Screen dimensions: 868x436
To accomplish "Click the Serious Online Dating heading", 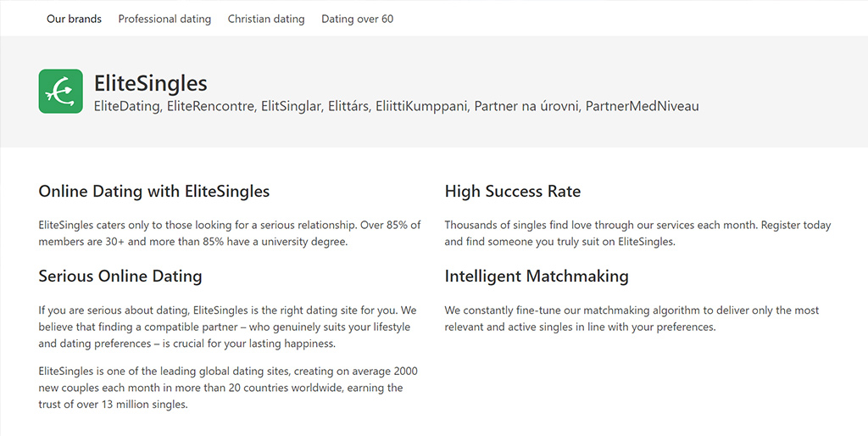I will click(x=120, y=277).
